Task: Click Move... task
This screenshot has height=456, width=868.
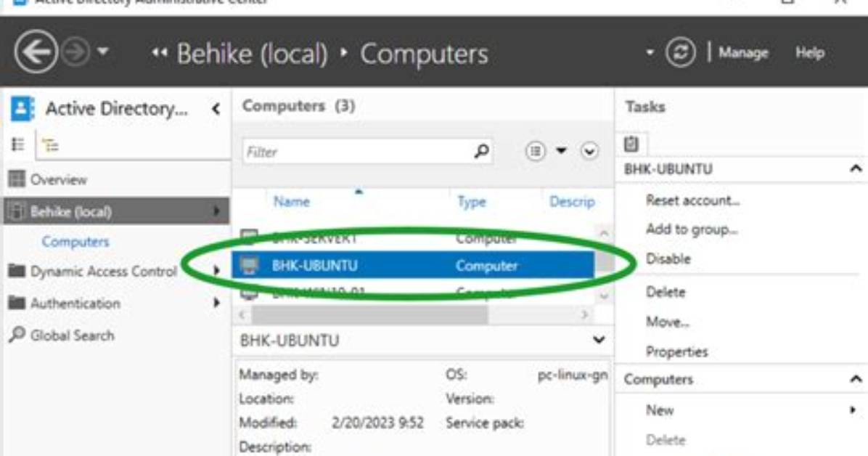Action: click(x=667, y=322)
